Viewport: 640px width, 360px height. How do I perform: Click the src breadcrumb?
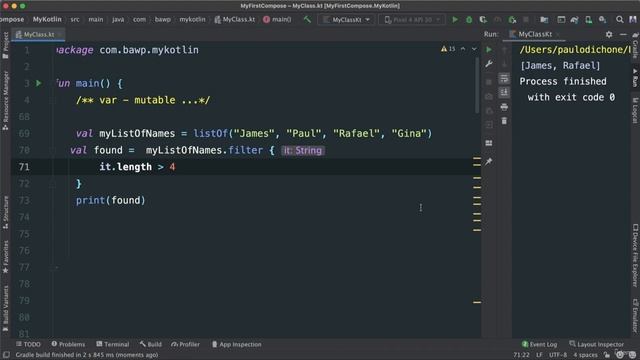[x=75, y=19]
